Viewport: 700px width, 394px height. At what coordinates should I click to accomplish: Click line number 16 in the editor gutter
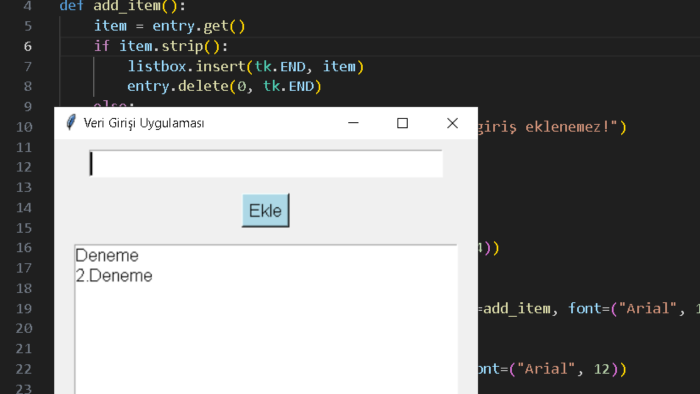(24, 248)
